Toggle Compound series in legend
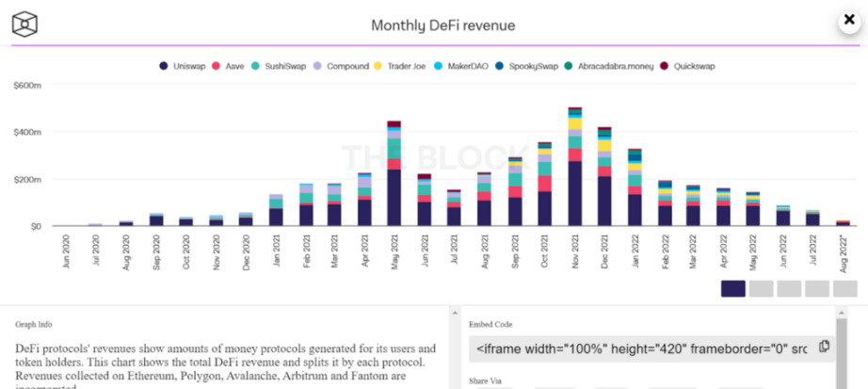 tap(341, 67)
